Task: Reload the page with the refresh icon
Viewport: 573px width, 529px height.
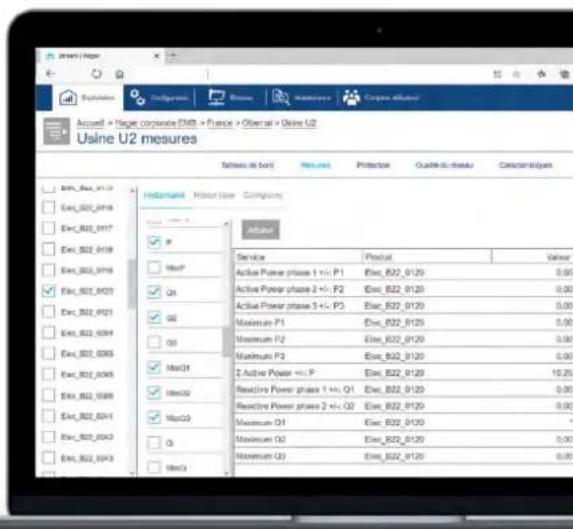Action: [96, 74]
